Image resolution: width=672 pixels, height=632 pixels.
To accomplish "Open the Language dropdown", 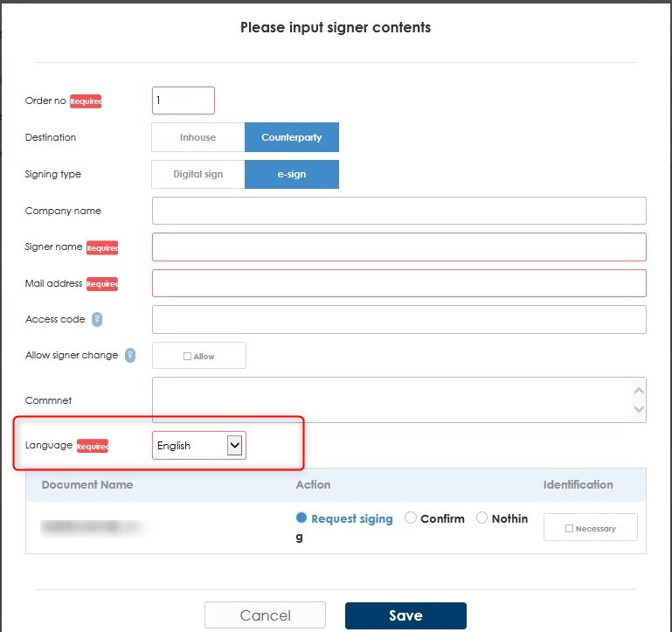I will coord(199,446).
